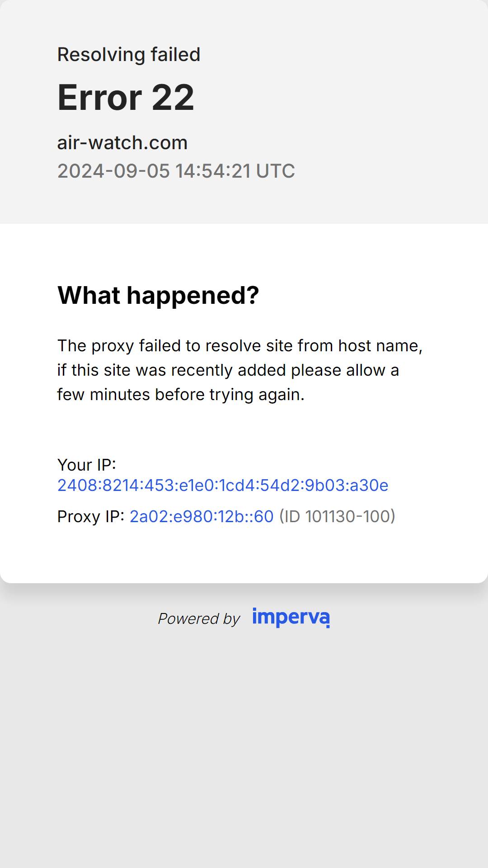This screenshot has width=488, height=868.
Task: Click the UTC label in the timestamp
Action: 275,171
